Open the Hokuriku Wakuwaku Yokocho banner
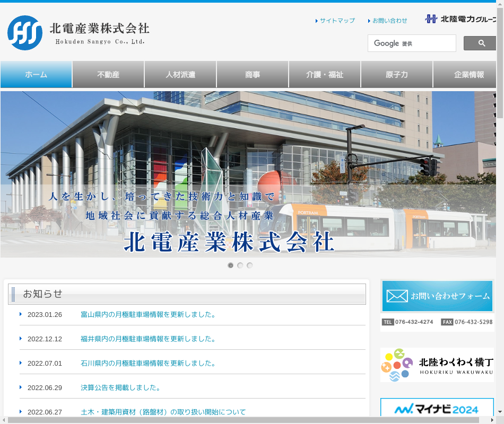The image size is (504, 424). pyautogui.click(x=437, y=365)
